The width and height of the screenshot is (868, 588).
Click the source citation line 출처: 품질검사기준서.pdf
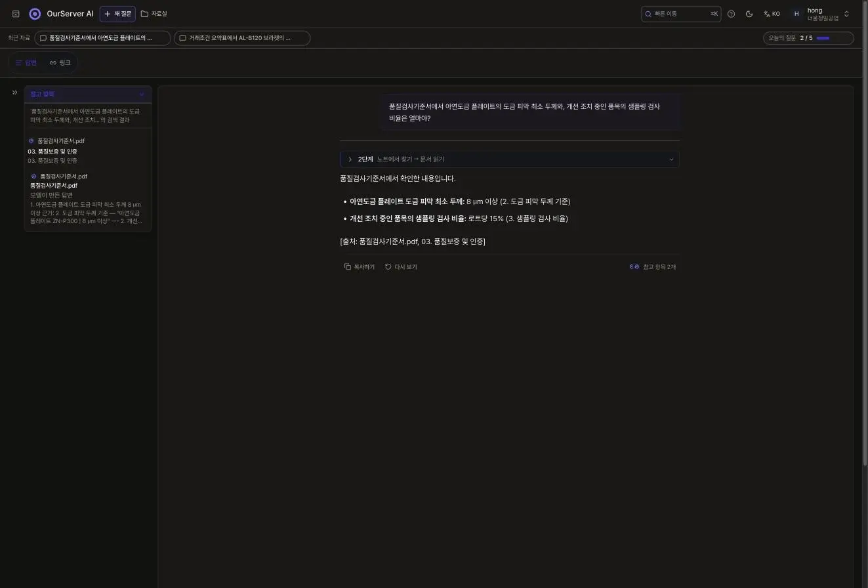pyautogui.click(x=413, y=241)
